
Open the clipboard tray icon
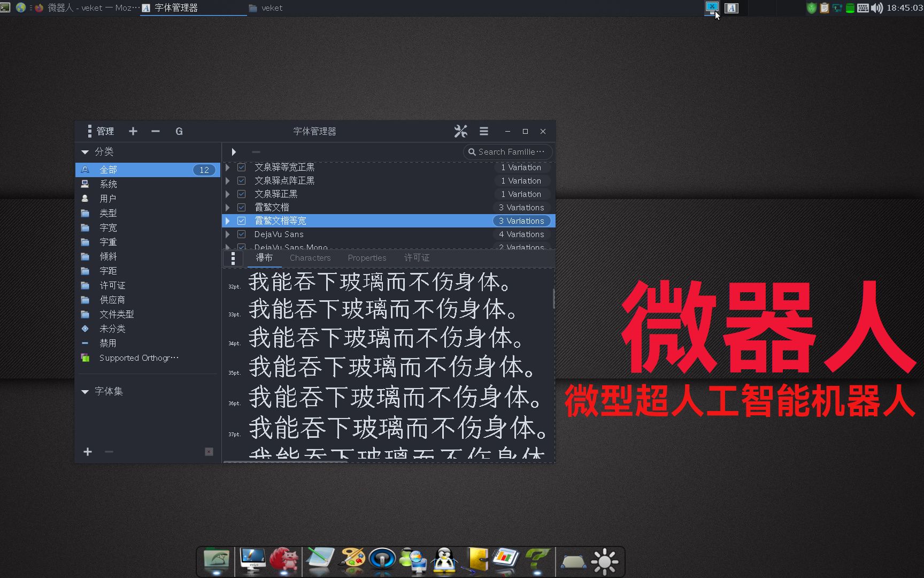coord(824,7)
